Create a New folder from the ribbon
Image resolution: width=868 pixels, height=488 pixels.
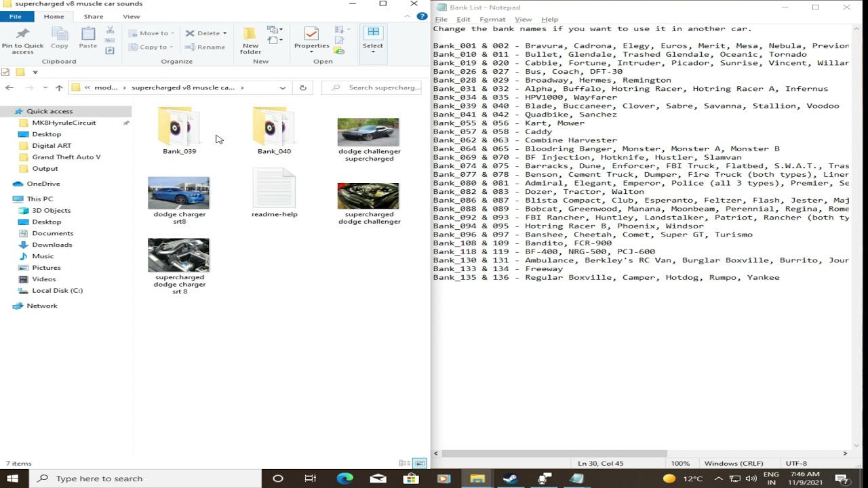coord(250,41)
